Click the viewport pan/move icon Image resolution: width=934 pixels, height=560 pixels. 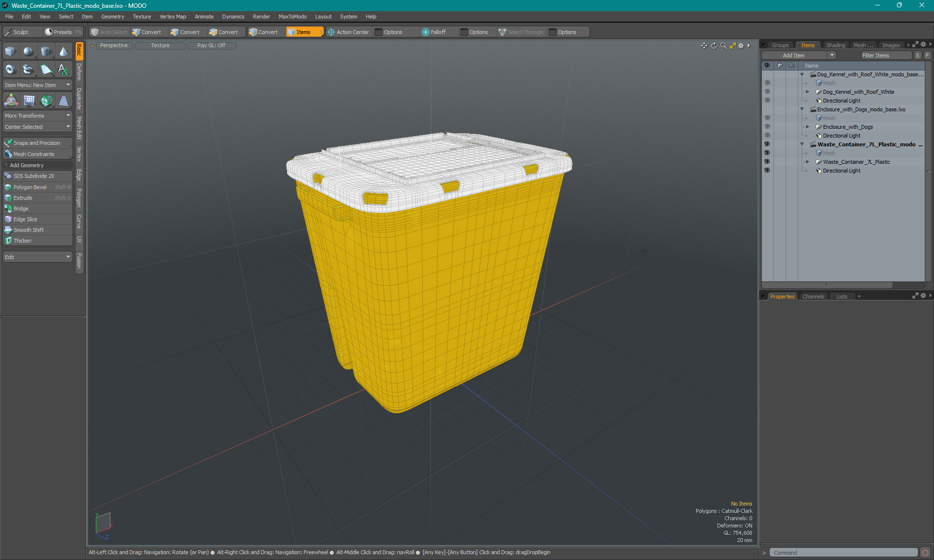[x=704, y=46]
